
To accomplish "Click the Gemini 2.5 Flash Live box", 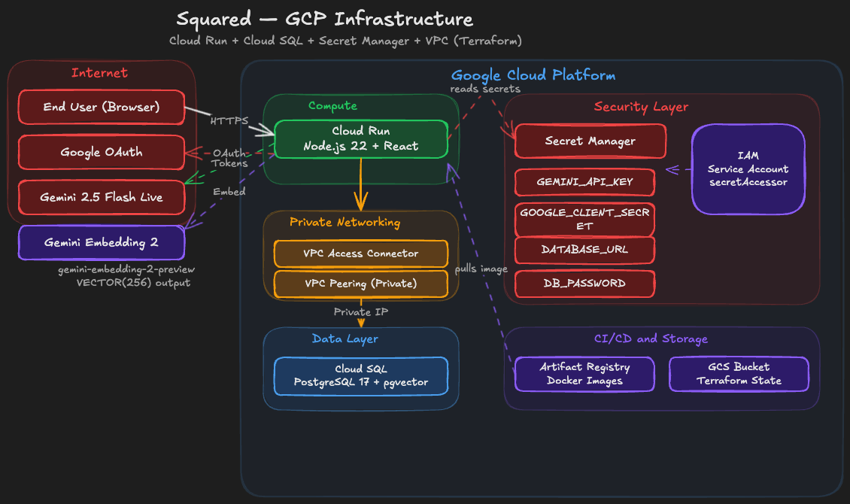I will tap(102, 197).
